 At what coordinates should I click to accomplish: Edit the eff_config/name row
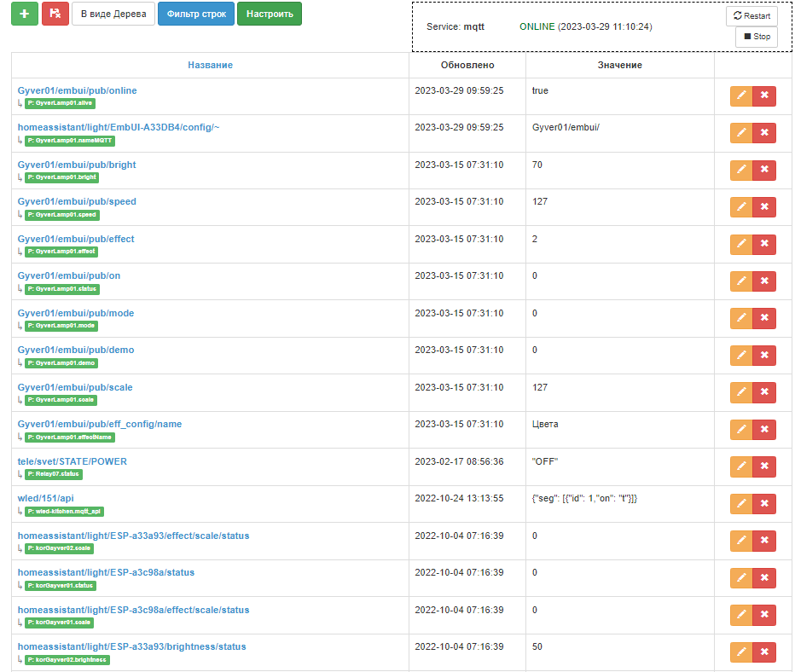741,430
